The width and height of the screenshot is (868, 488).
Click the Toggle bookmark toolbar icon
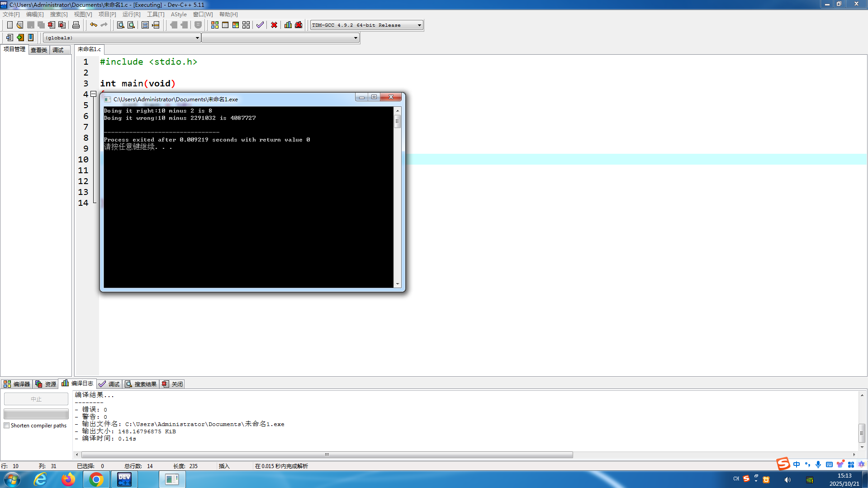pos(31,38)
